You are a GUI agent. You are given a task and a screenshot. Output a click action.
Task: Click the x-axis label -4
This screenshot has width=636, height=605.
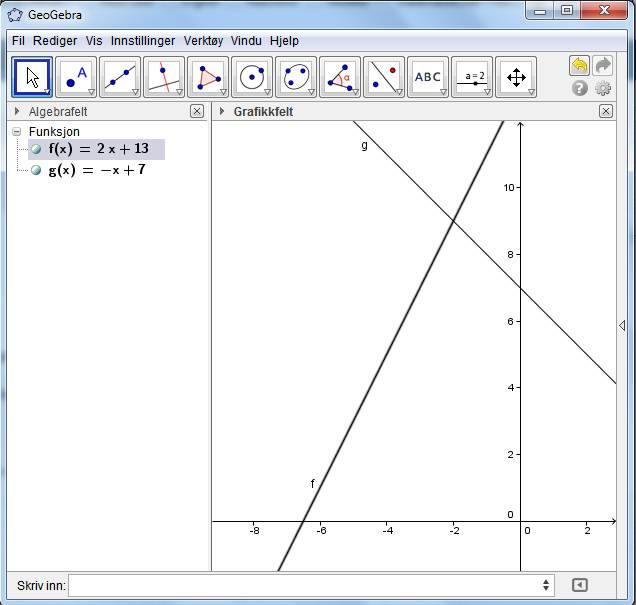pos(387,530)
